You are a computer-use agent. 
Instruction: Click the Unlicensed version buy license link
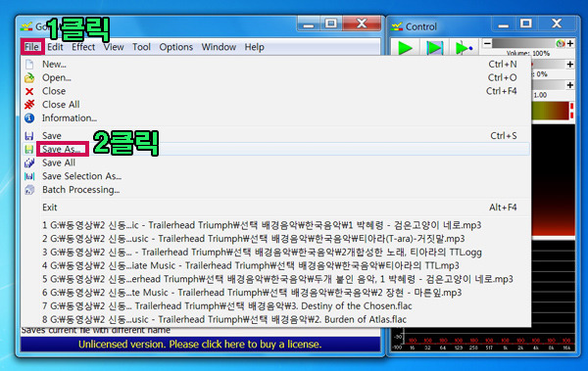(x=200, y=344)
